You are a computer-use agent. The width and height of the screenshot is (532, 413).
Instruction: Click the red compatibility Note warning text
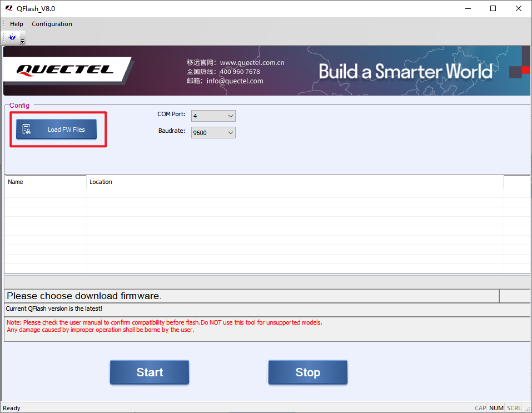(165, 326)
